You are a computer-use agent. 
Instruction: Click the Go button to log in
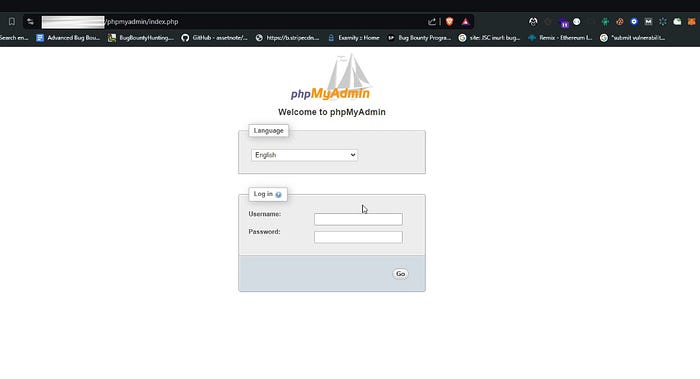tap(400, 274)
